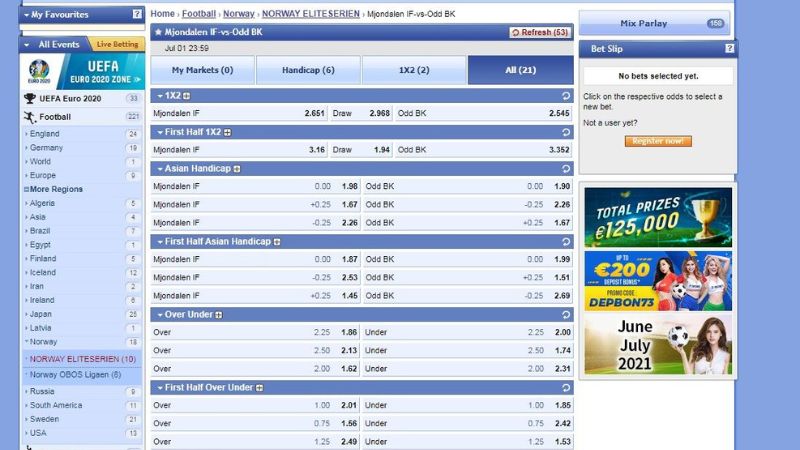
Task: Select Draw odds 2.968 in 1X2
Action: pos(380,113)
